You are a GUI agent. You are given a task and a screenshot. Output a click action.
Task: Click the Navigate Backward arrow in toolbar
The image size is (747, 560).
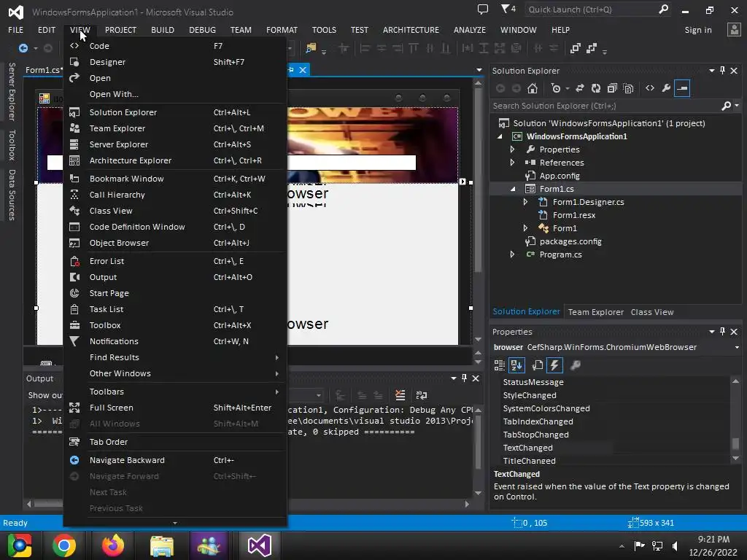pos(23,48)
